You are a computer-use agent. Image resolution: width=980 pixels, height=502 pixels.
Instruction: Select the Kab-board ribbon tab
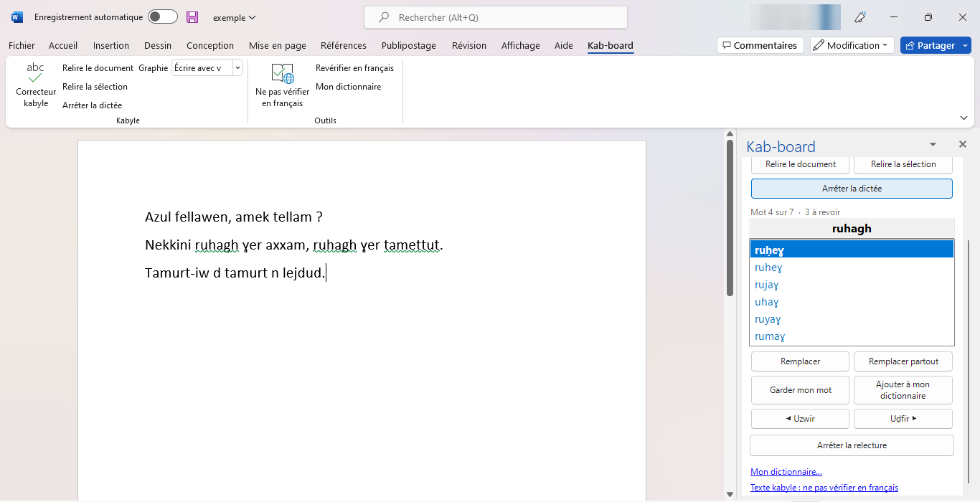point(611,45)
